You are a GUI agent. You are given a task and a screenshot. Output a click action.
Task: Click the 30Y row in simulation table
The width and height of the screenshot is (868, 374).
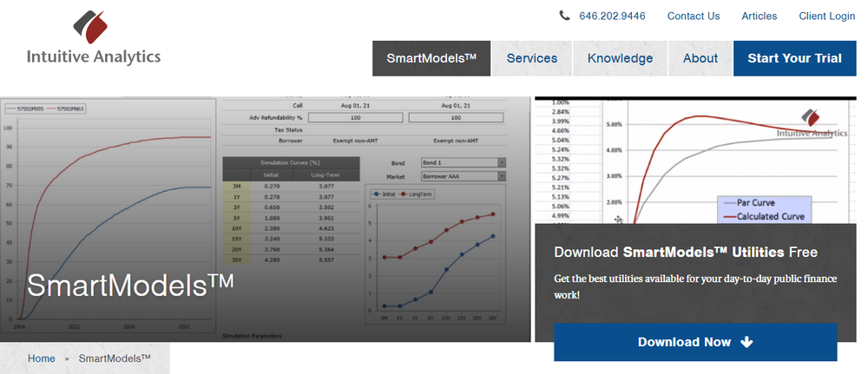[x=291, y=259]
